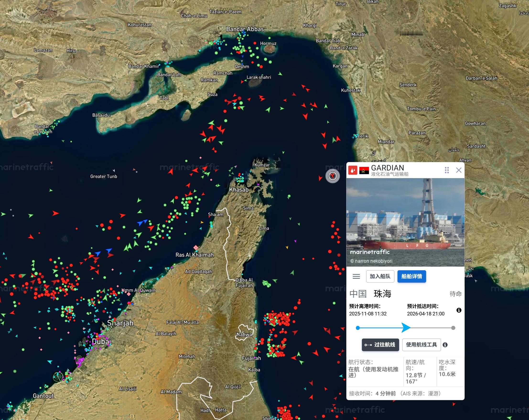Click the blue voyage progress arrow
Image resolution: width=529 pixels, height=420 pixels.
point(406,328)
